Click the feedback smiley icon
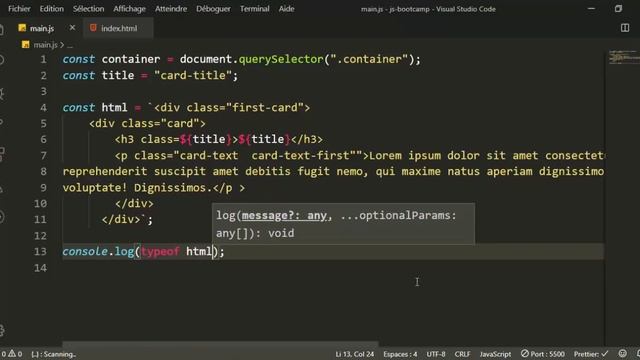Viewport: 640px width, 360px height. (622, 353)
